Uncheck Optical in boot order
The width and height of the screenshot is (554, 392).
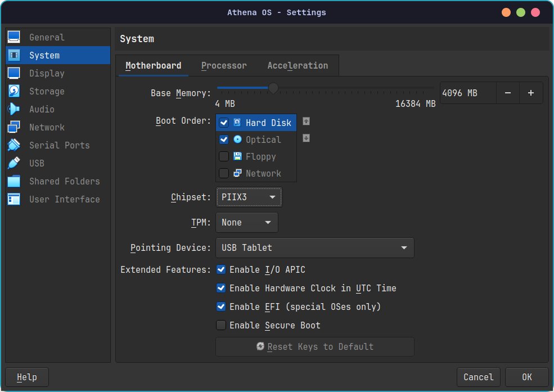click(224, 139)
